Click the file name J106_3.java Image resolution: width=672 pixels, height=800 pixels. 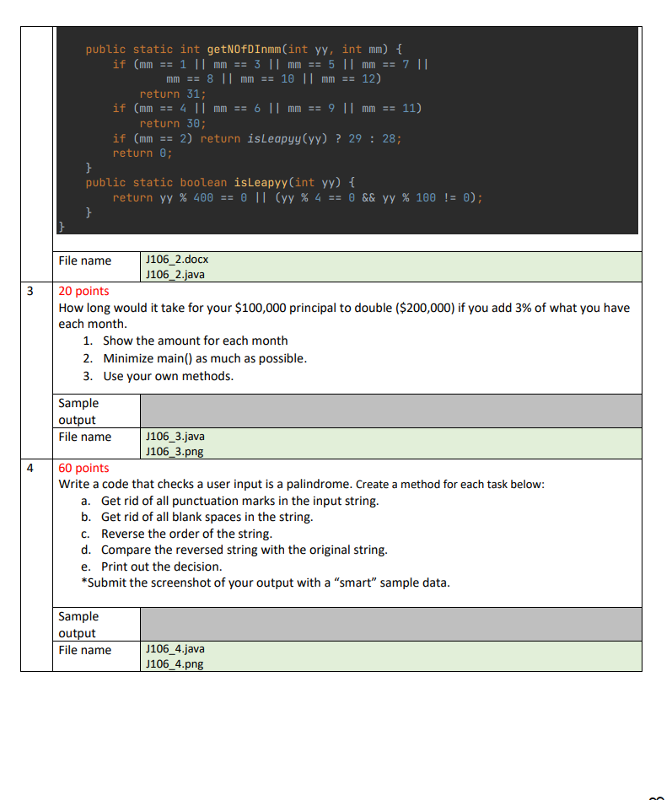[x=175, y=436]
